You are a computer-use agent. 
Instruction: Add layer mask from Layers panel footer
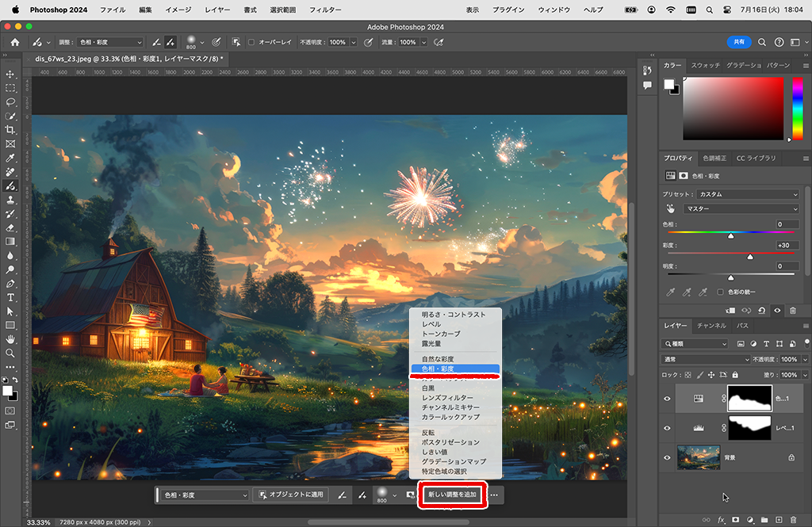pyautogui.click(x=735, y=520)
